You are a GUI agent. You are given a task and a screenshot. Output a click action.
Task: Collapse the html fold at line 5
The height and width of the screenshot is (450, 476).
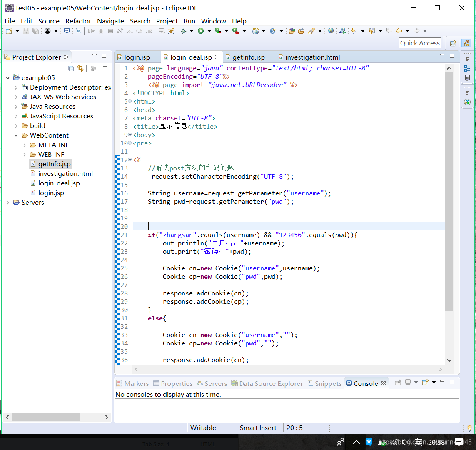(130, 101)
